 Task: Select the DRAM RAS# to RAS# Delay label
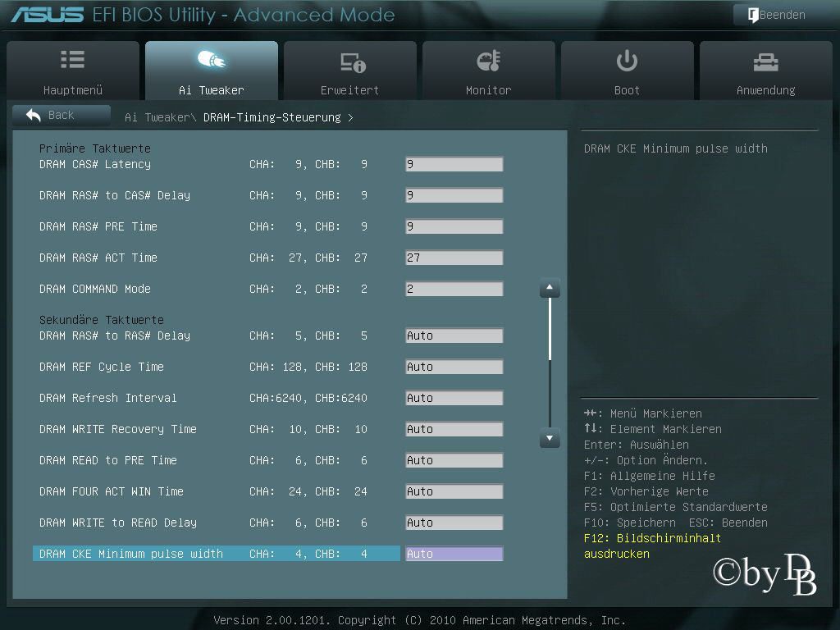click(x=115, y=336)
